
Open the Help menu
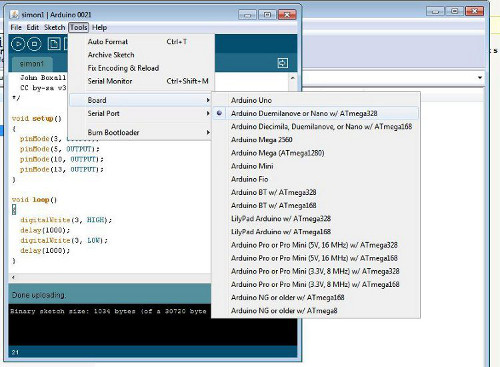[x=99, y=27]
